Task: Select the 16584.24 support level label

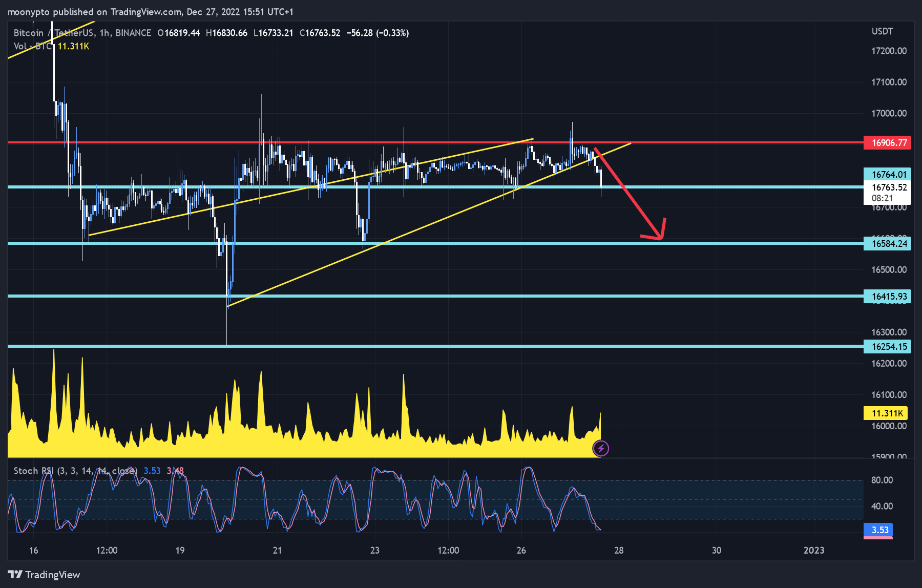Action: coord(888,243)
